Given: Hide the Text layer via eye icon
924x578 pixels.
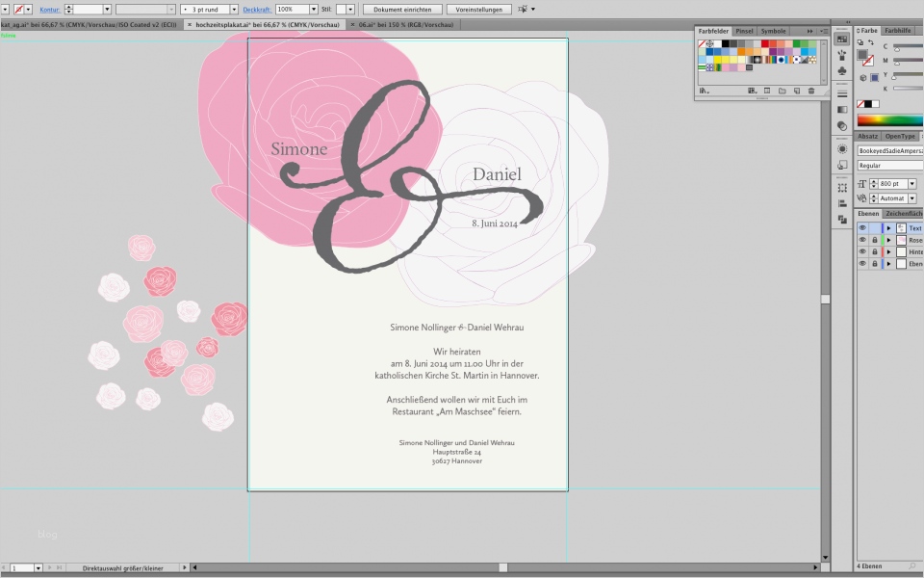Looking at the screenshot, I should click(x=862, y=228).
